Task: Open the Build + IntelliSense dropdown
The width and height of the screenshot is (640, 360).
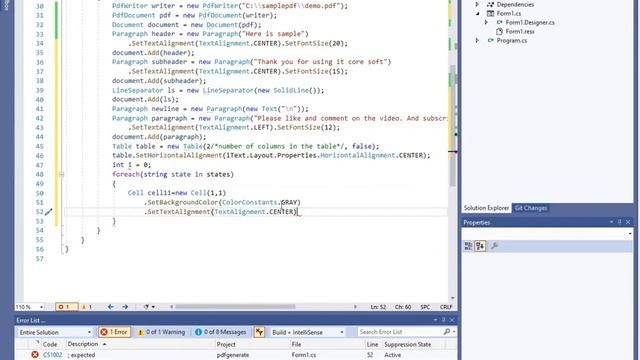Action: pos(307,332)
